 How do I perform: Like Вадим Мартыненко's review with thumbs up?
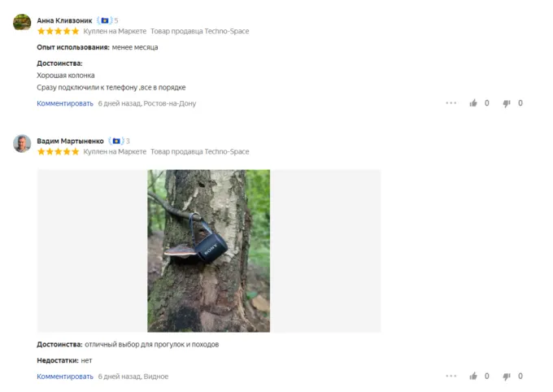(x=473, y=376)
